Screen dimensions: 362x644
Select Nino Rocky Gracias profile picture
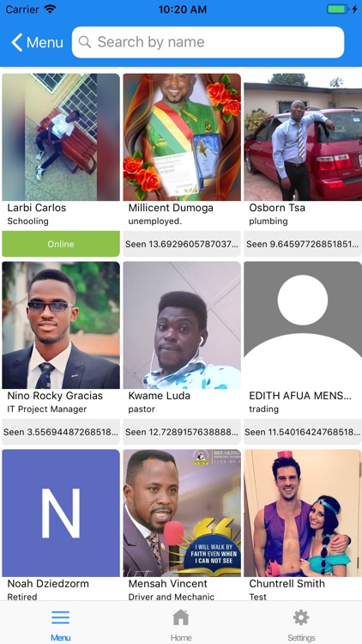pyautogui.click(x=61, y=325)
